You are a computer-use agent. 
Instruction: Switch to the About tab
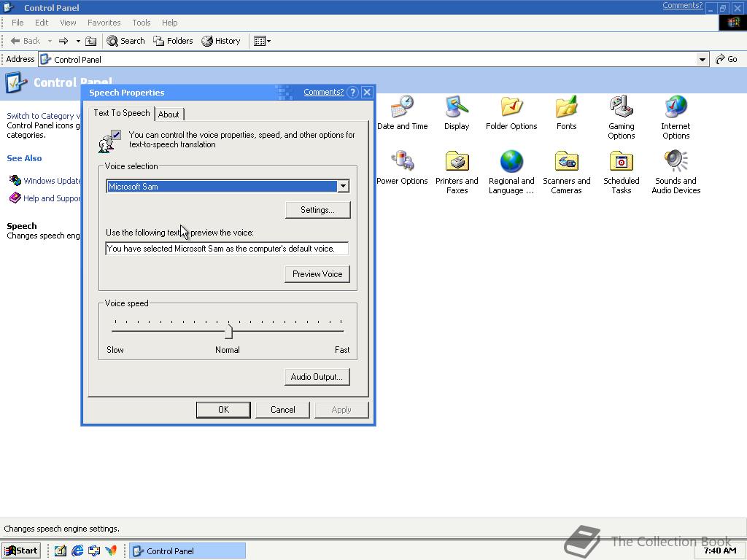click(169, 114)
